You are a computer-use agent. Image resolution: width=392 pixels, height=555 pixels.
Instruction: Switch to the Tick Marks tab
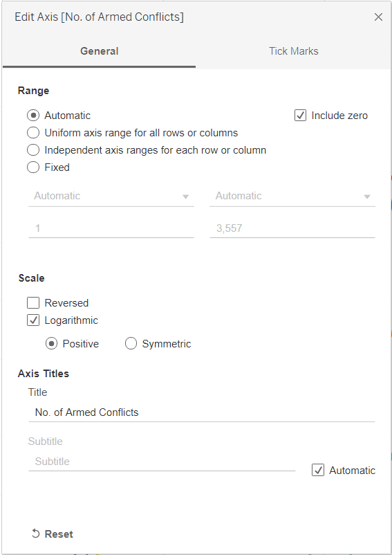[293, 51]
